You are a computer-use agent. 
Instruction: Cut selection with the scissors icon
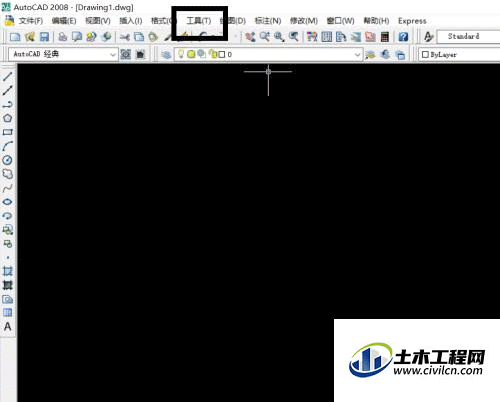(125, 37)
